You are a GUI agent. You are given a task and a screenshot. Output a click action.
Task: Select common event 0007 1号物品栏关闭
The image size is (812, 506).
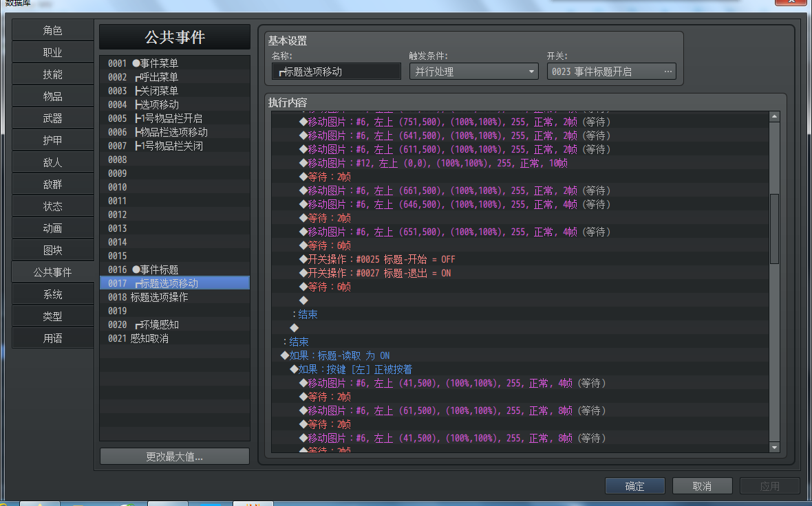(175, 146)
